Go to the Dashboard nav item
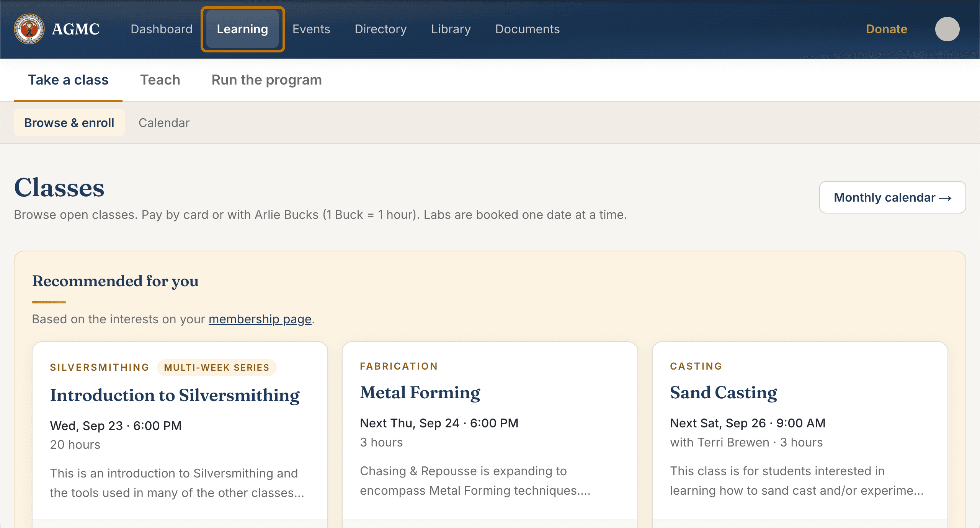The width and height of the screenshot is (980, 528). point(162,29)
